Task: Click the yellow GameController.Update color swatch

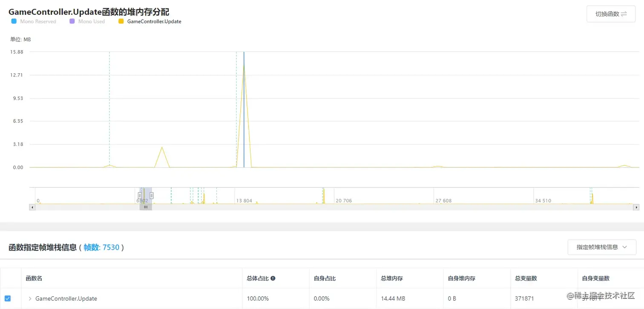Action: [121, 21]
